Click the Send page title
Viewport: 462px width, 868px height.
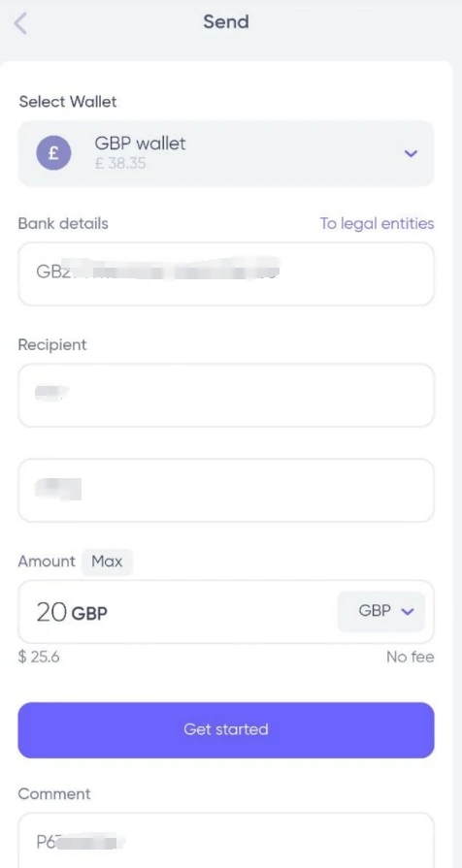pyautogui.click(x=226, y=22)
